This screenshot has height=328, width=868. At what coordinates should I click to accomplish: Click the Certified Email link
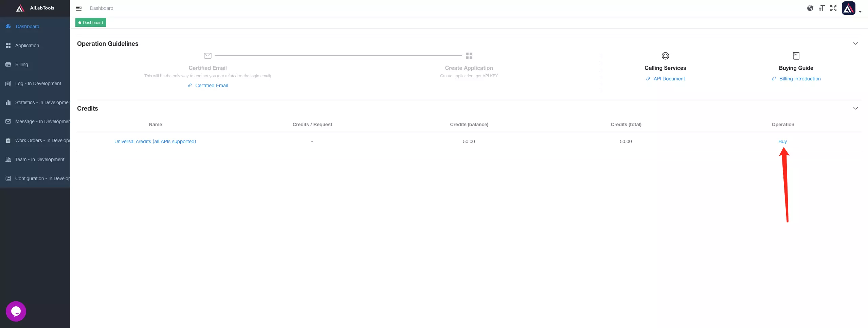212,85
